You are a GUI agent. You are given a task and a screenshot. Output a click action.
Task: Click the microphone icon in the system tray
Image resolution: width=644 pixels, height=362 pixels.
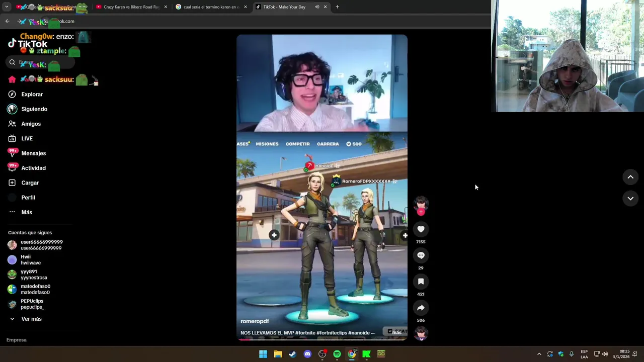coord(572,354)
